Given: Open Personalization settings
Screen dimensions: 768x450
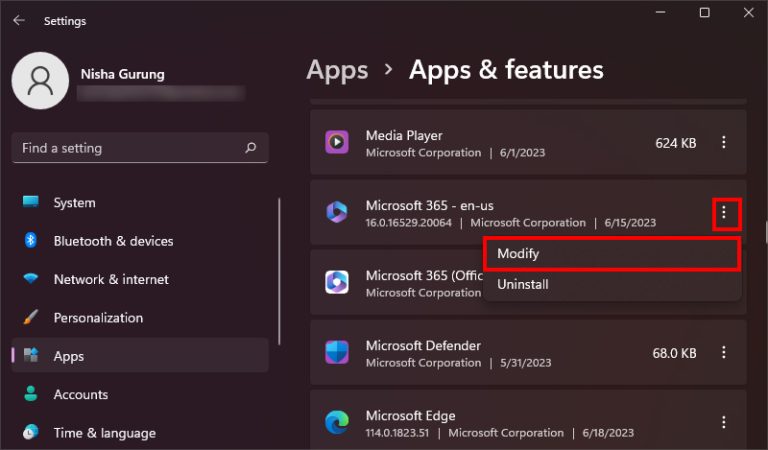Looking at the screenshot, I should 98,318.
